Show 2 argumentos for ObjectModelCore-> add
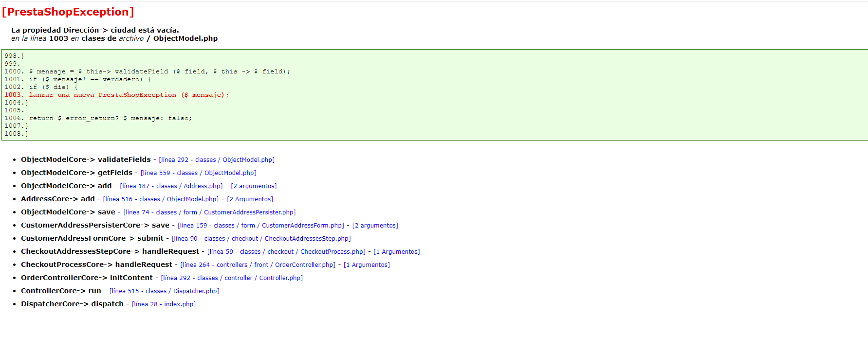The width and height of the screenshot is (868, 352). (x=254, y=186)
